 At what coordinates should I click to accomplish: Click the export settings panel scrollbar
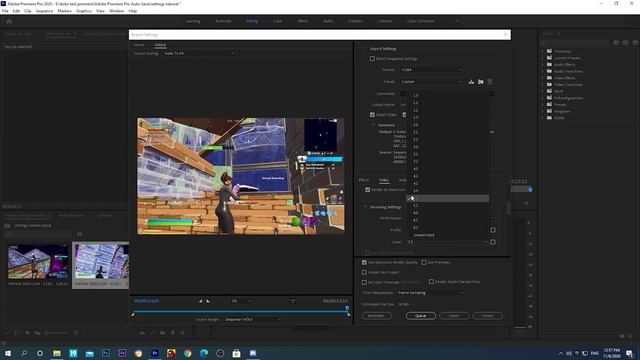[509, 207]
